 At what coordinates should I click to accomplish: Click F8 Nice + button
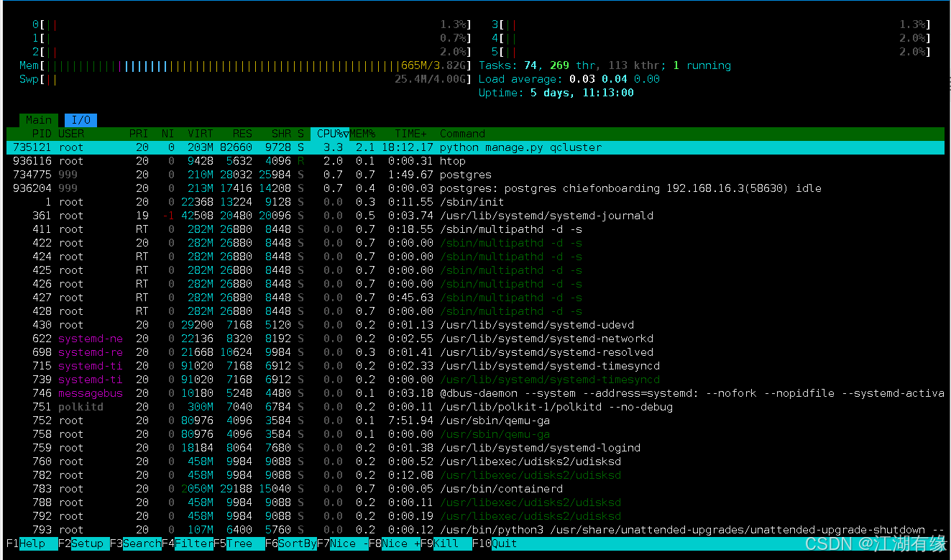point(394,543)
